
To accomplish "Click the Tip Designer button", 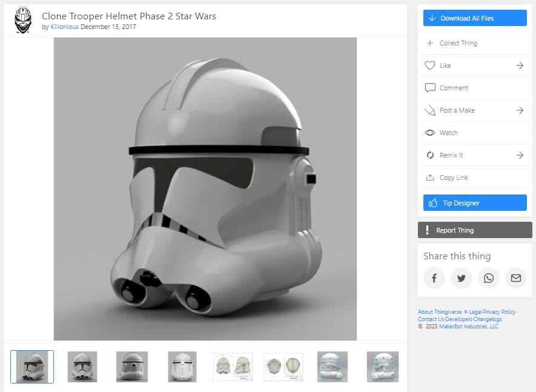I will point(475,203).
